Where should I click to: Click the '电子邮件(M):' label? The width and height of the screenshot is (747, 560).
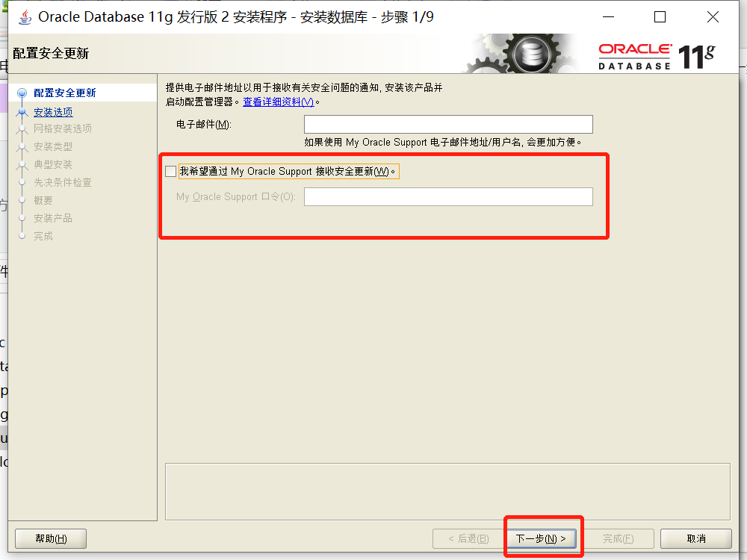tap(204, 124)
